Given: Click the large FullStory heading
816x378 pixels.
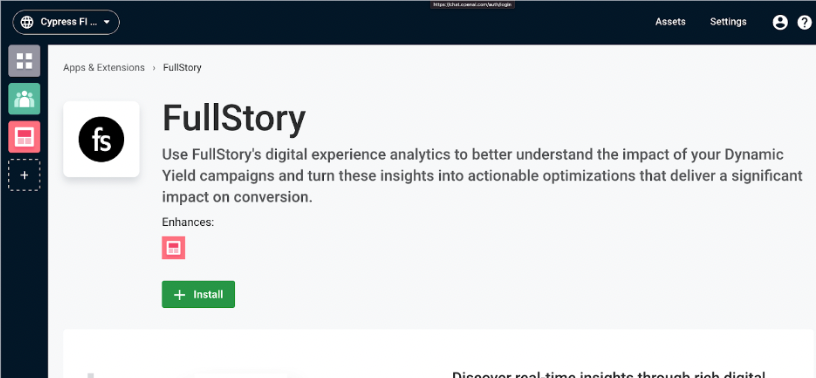Looking at the screenshot, I should [x=234, y=119].
